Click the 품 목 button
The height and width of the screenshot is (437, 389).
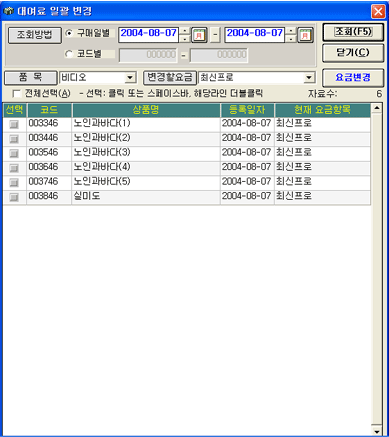(31, 78)
